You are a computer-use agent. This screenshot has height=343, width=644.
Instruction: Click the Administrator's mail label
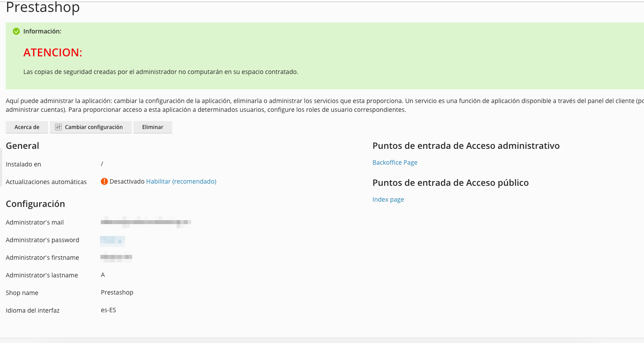(x=35, y=222)
